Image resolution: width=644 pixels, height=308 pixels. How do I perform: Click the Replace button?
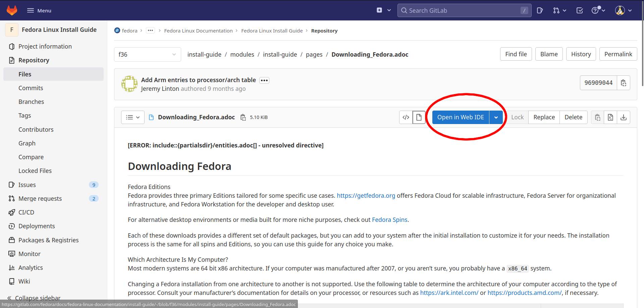pyautogui.click(x=544, y=117)
